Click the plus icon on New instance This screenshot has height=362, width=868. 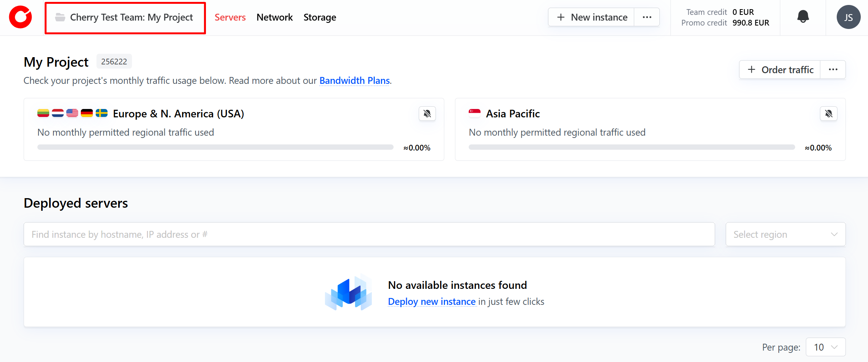[x=561, y=17]
